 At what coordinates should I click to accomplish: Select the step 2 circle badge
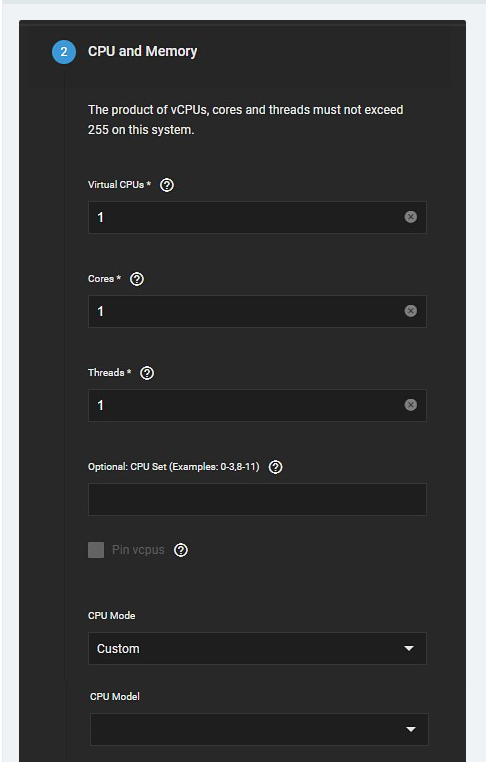point(64,52)
